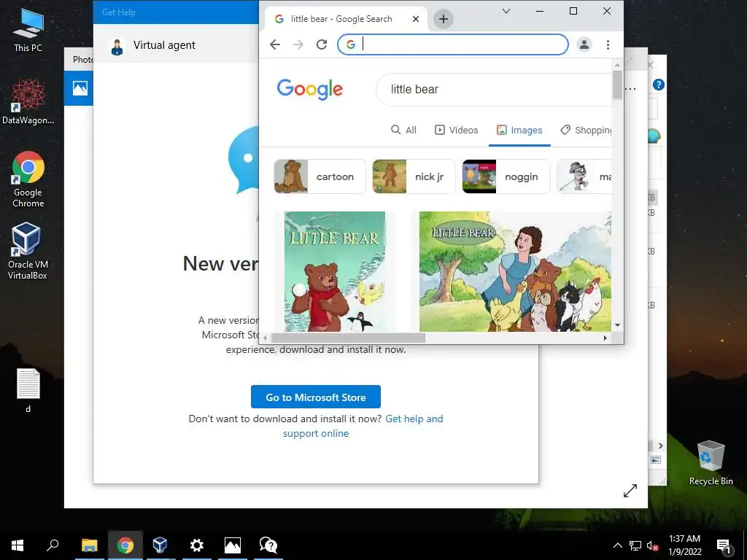This screenshot has width=747, height=560.
Task: Open the Chrome profile avatar menu
Action: pos(584,44)
